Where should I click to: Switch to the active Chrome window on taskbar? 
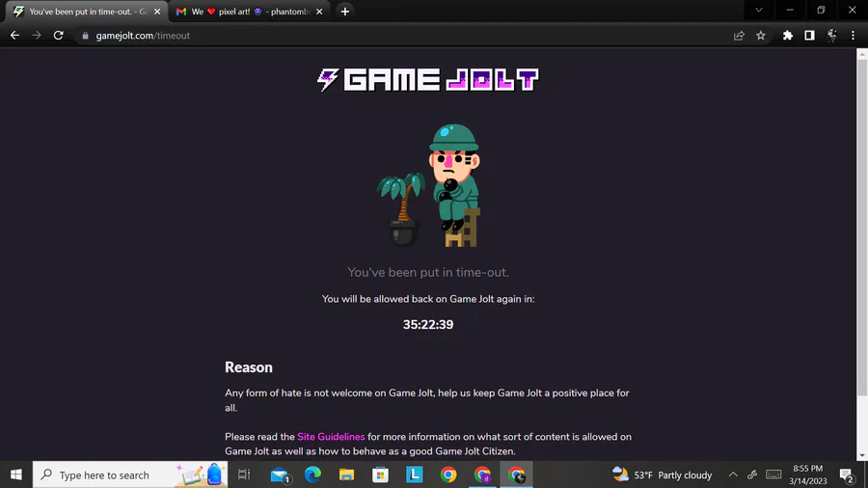tap(517, 474)
